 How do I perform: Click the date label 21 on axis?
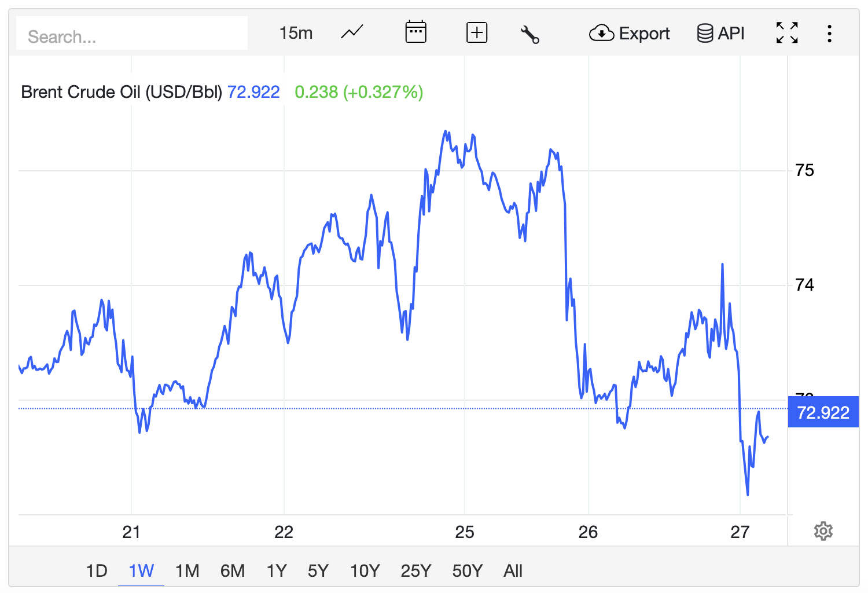(x=131, y=532)
